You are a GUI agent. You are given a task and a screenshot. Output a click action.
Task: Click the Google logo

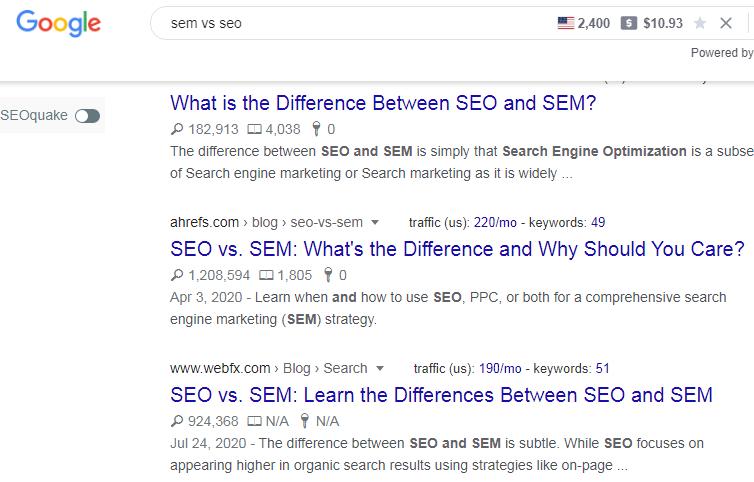(58, 24)
